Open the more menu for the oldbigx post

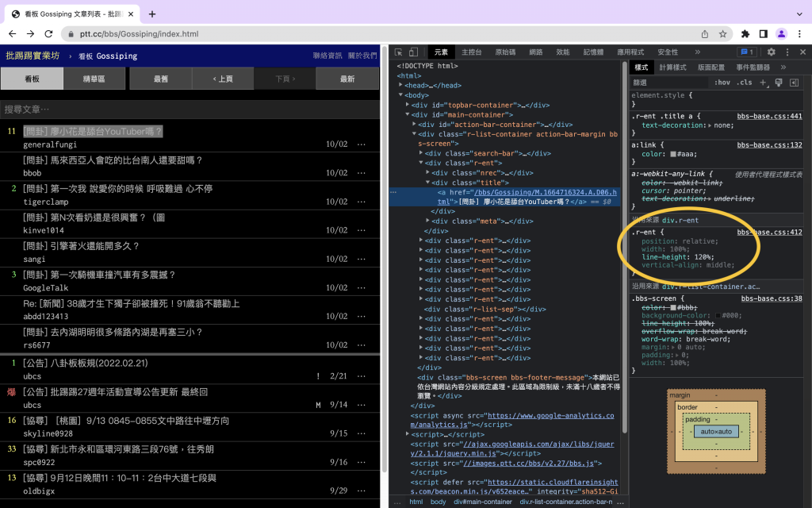[362, 491]
